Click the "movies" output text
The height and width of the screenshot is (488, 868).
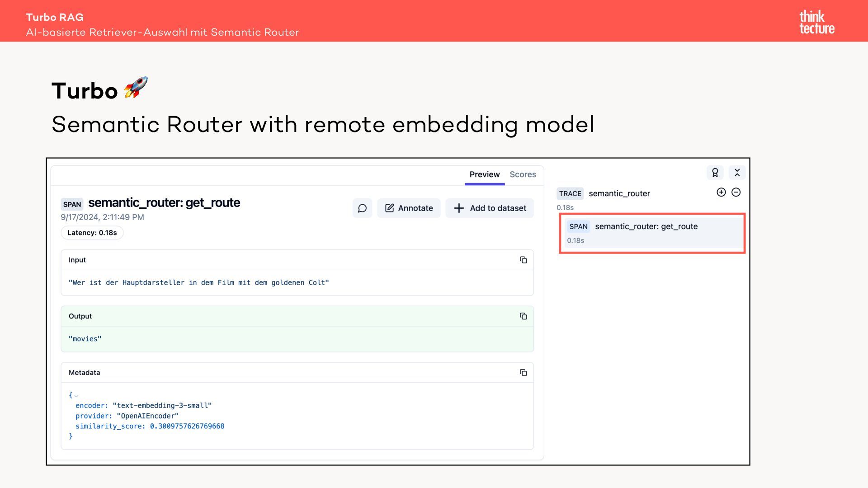coord(85,339)
